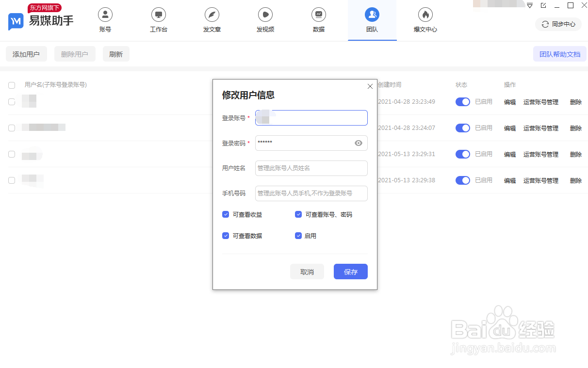Select the 团队 team tab
588x368 pixels.
click(x=372, y=20)
